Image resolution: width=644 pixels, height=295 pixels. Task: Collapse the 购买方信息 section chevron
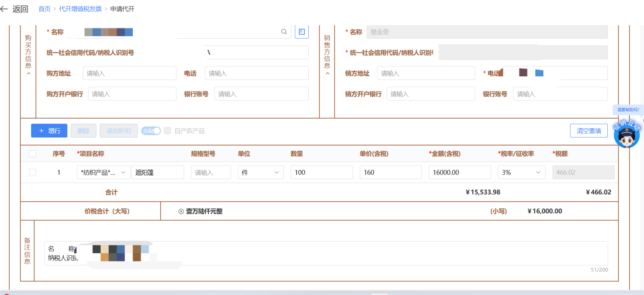coord(29,74)
